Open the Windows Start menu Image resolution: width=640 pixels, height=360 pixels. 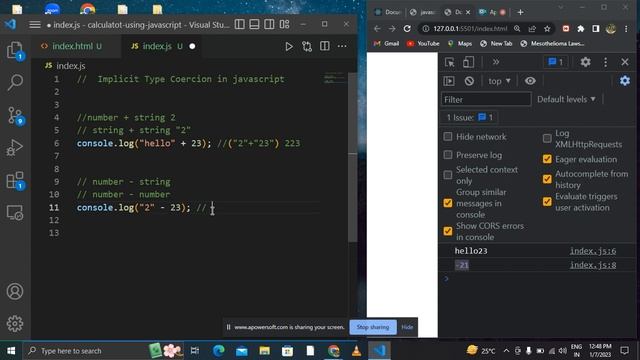click(x=11, y=351)
